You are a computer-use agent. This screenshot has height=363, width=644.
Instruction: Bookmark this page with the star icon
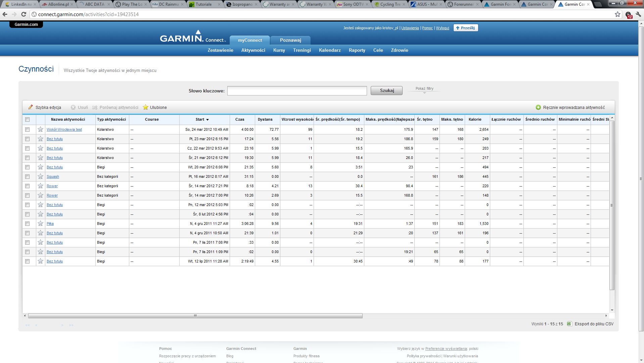point(617,14)
